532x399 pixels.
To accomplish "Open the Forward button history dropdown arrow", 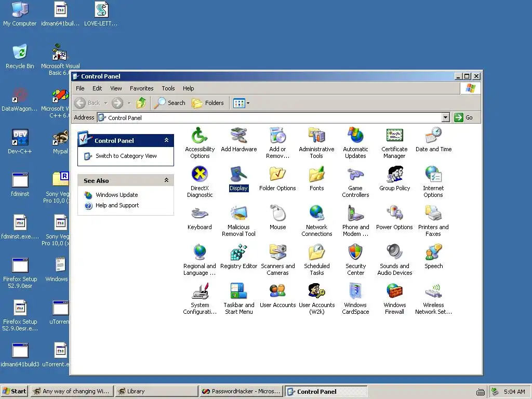I will (x=129, y=103).
